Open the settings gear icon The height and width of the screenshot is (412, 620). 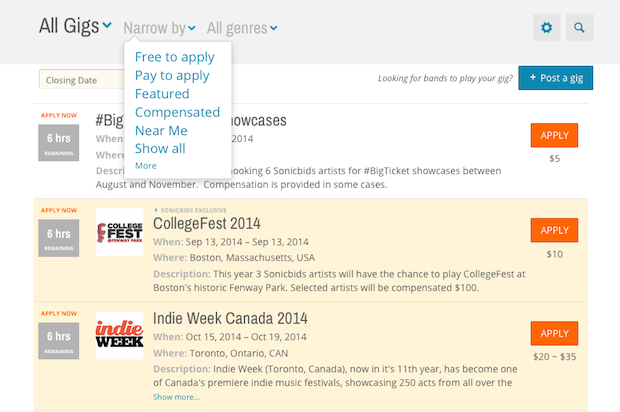click(x=546, y=28)
